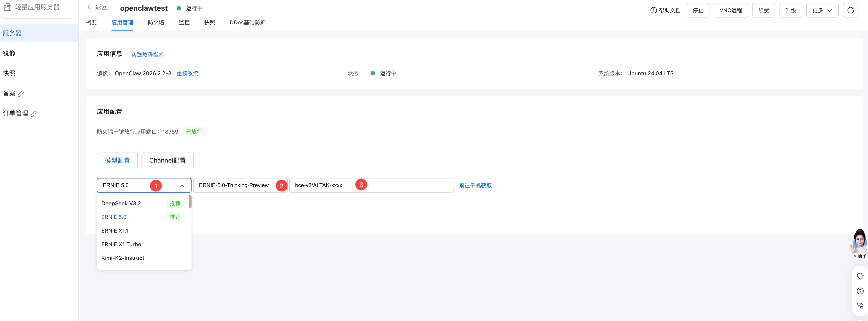Collapse the ERNIE 5.0 model dropdown
Image resolution: width=868 pixels, height=321 pixels.
(x=182, y=186)
